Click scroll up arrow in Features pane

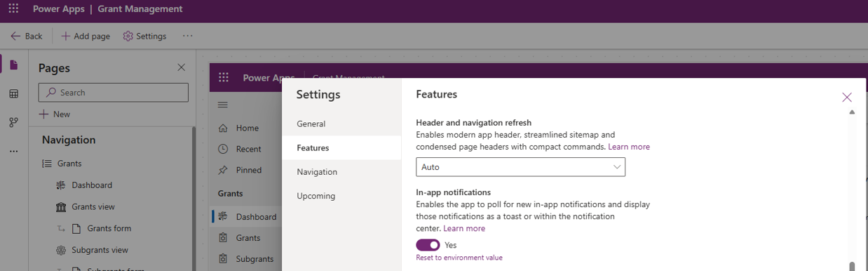pyautogui.click(x=852, y=112)
